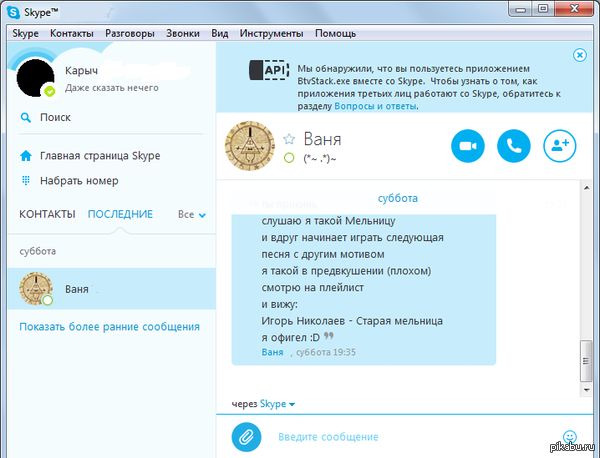Open the emoticon smiley picker

point(570,436)
